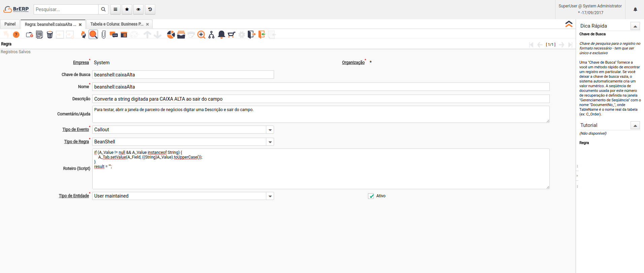Image resolution: width=644 pixels, height=273 pixels.
Task: Open attachments via paperclip icon
Action: tap(104, 35)
